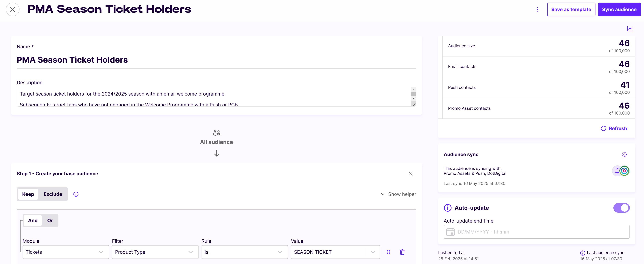Image resolution: width=644 pixels, height=264 pixels.
Task: Open Audience sync settings gear
Action: click(x=624, y=154)
